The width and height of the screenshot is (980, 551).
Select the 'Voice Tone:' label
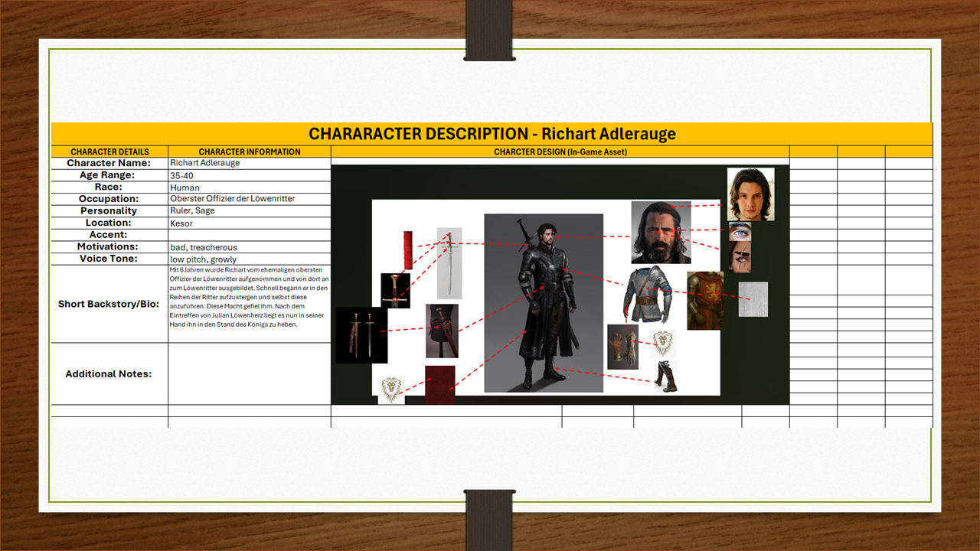tap(109, 259)
